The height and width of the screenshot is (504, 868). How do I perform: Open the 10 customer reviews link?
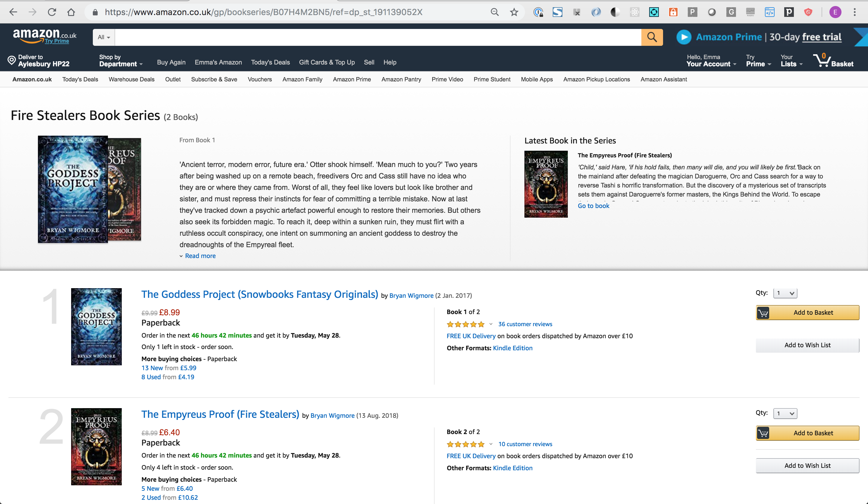click(x=525, y=444)
